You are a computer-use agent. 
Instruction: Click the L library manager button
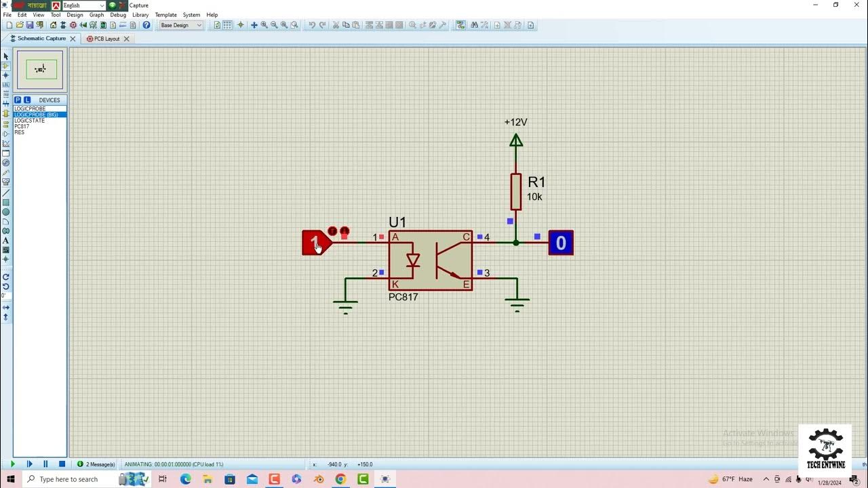[27, 100]
